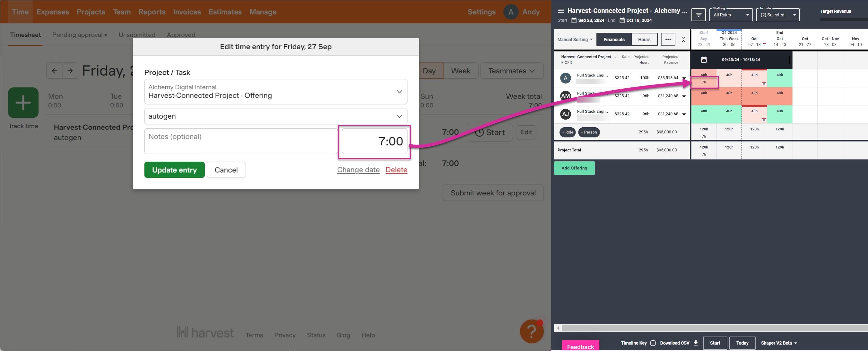
Task: Open the Teammates dropdown
Action: coord(512,71)
